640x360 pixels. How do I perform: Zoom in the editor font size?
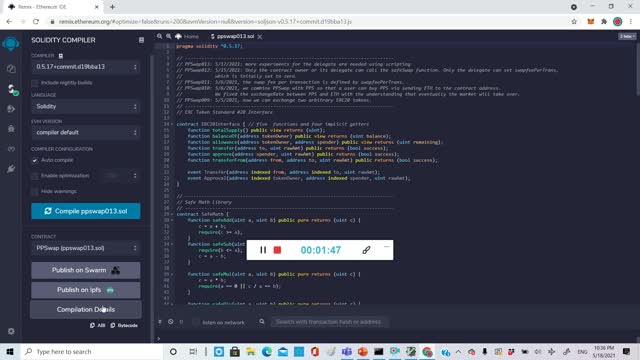click(x=169, y=36)
